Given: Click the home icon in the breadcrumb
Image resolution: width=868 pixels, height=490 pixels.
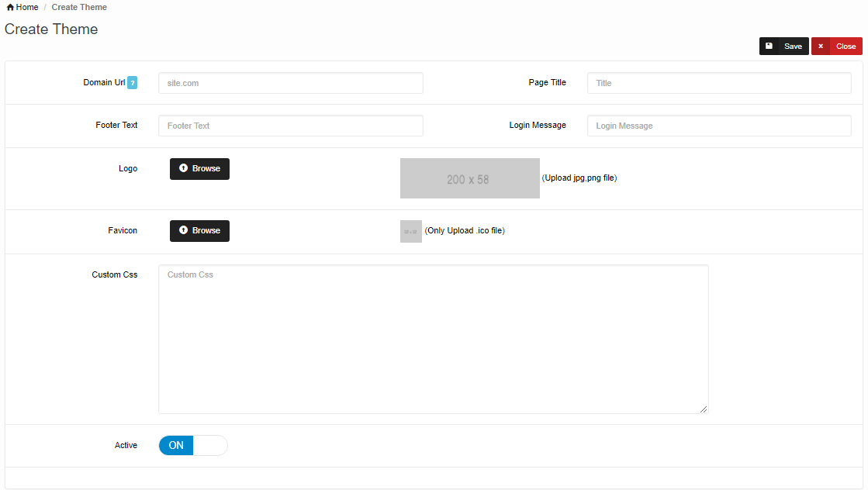Looking at the screenshot, I should click(10, 8).
